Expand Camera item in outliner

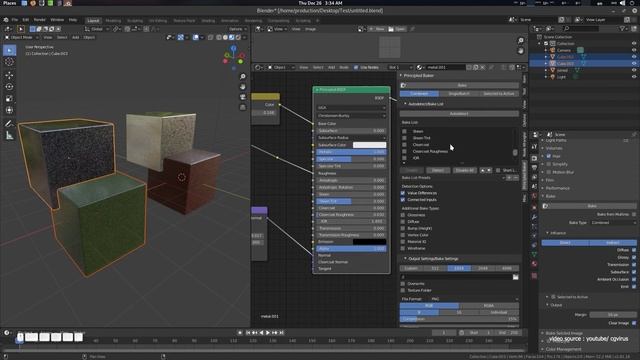coord(546,50)
